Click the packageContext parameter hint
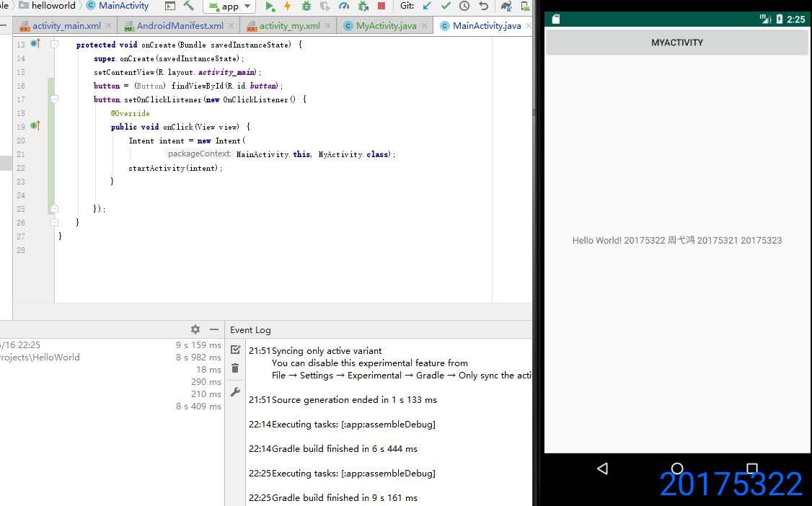Image resolution: width=812 pixels, height=506 pixels. [x=199, y=154]
